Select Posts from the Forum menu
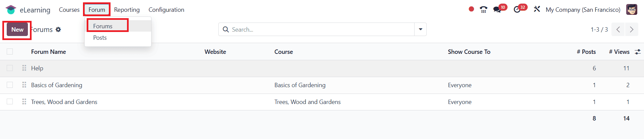This screenshot has height=139, width=644. point(100,38)
